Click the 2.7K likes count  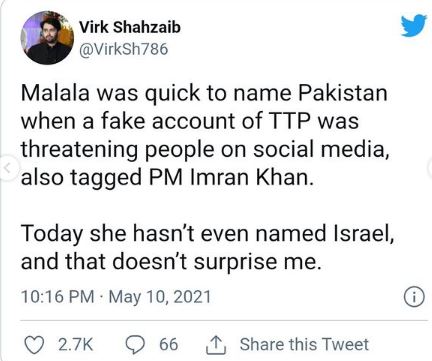coord(76,345)
